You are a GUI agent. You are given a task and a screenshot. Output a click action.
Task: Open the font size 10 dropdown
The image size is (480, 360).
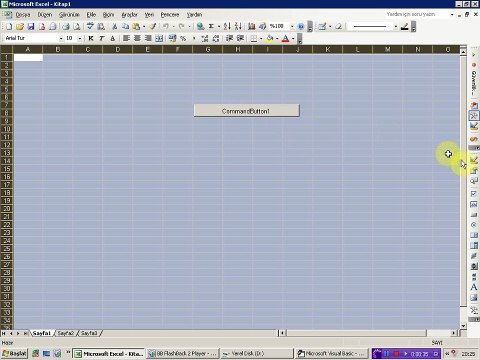pyautogui.click(x=80, y=39)
